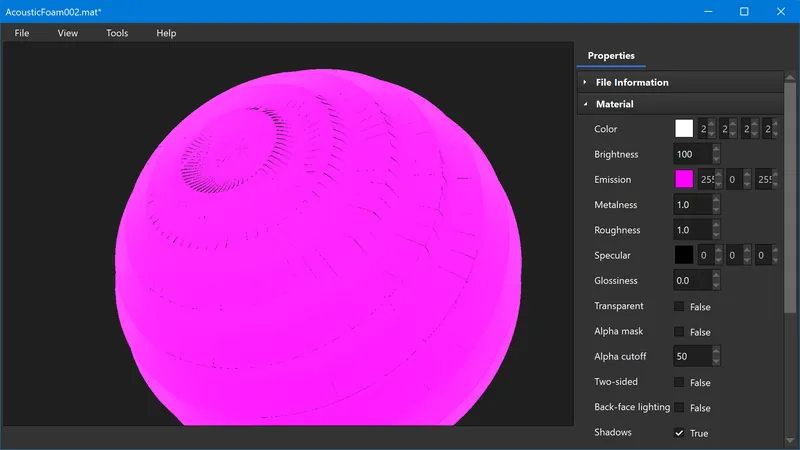Increase the Emission red channel with up arrow

click(x=718, y=174)
